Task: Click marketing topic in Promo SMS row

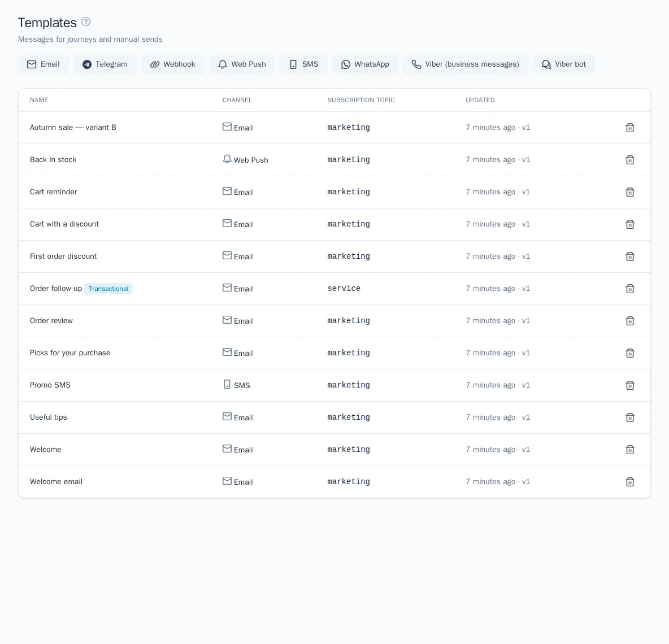Action: pyautogui.click(x=349, y=385)
